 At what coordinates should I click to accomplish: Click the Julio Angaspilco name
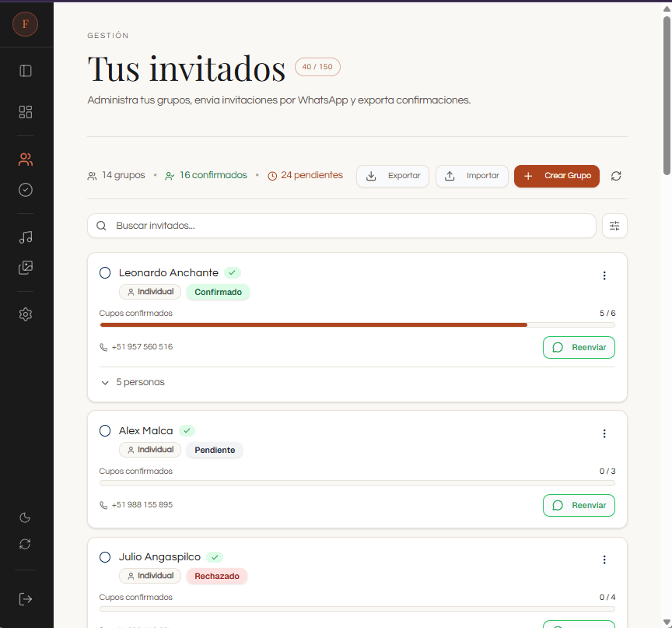pyautogui.click(x=159, y=557)
